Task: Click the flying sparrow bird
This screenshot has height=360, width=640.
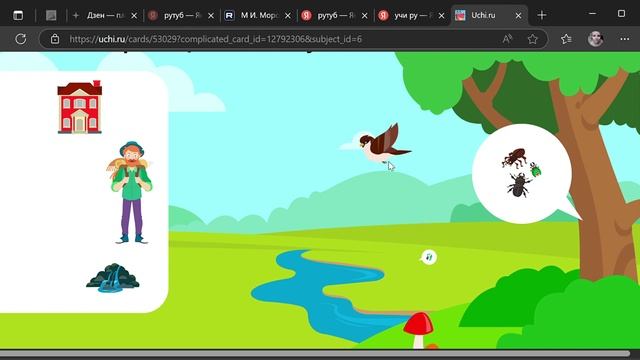Action: tap(384, 144)
